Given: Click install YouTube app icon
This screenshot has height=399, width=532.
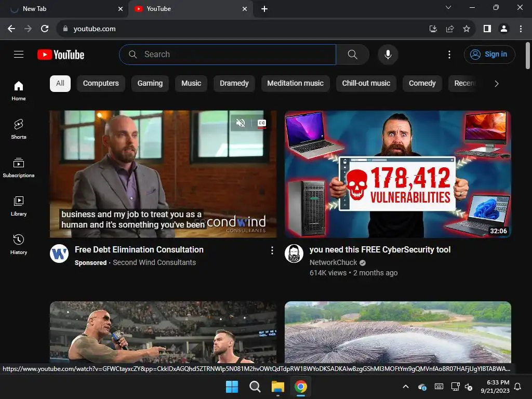Looking at the screenshot, I should click(433, 29).
